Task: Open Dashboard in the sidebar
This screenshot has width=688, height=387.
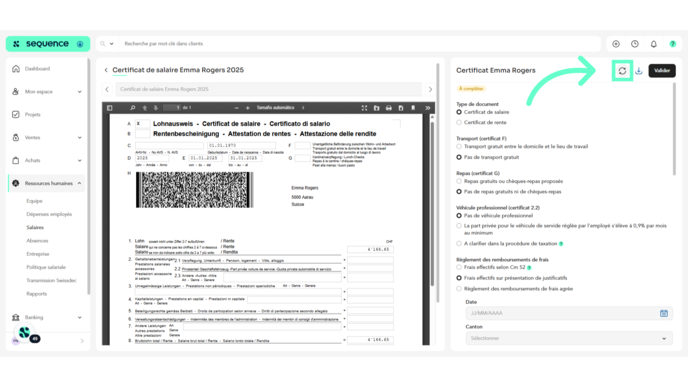Action: tap(37, 69)
